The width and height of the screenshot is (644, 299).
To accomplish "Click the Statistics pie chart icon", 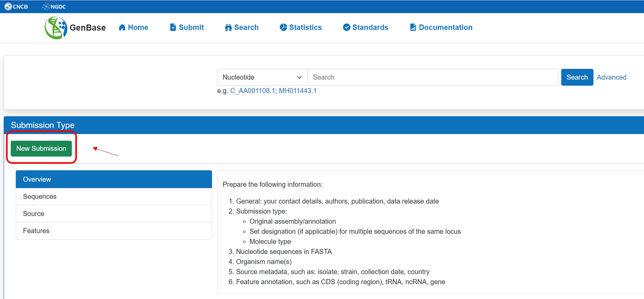I will coord(283,27).
